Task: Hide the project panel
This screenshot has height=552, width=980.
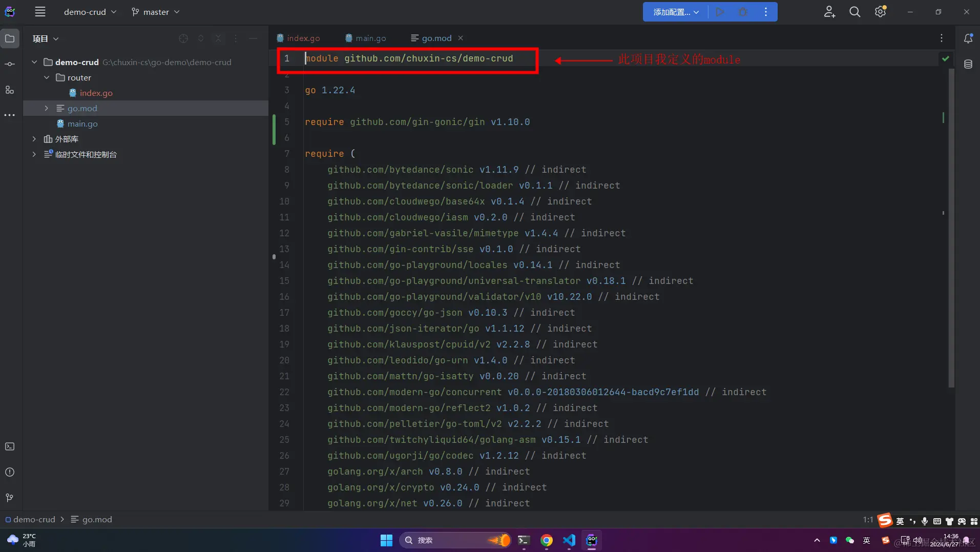Action: pos(253,38)
